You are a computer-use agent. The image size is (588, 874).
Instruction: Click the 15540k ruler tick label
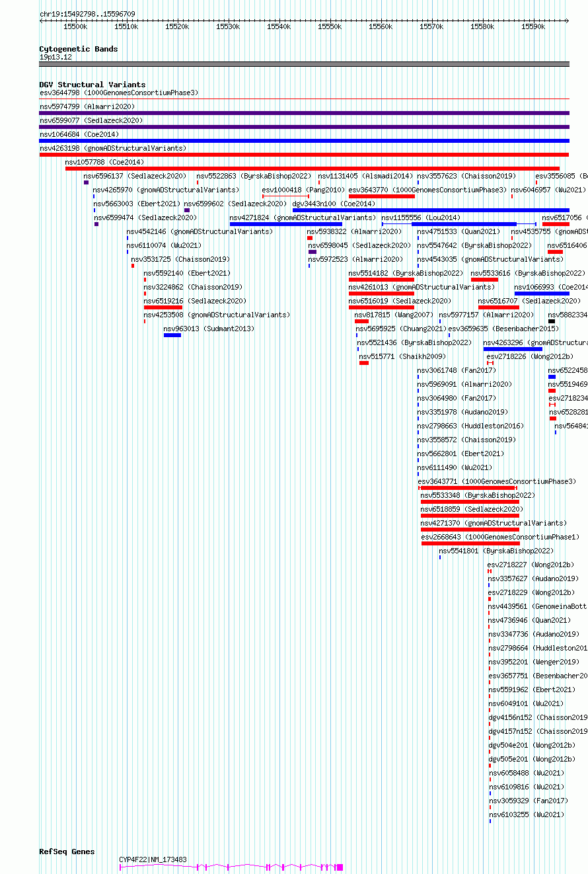(x=279, y=27)
